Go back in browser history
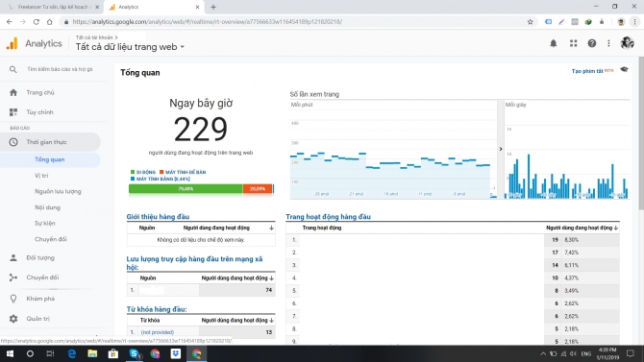Image resolution: width=644 pixels, height=362 pixels. (10, 22)
